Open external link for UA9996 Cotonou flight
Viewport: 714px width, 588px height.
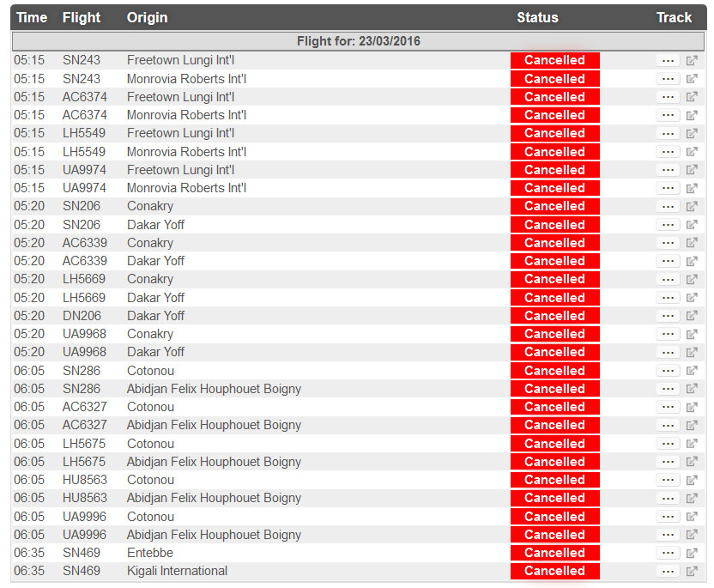(x=692, y=517)
